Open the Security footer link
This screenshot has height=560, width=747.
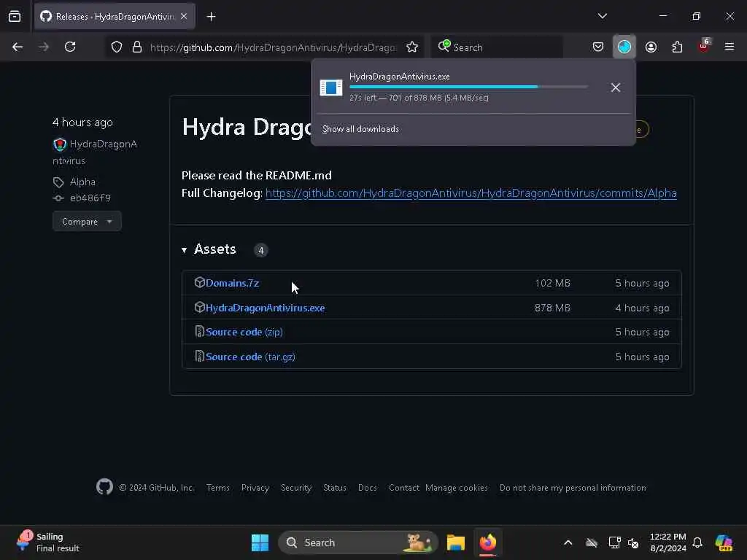pos(296,488)
